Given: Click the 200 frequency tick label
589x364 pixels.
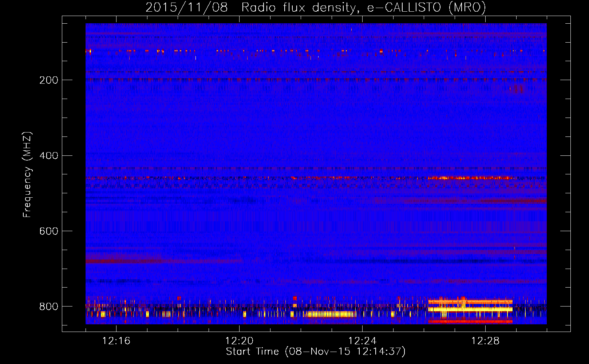Looking at the screenshot, I should pos(48,80).
